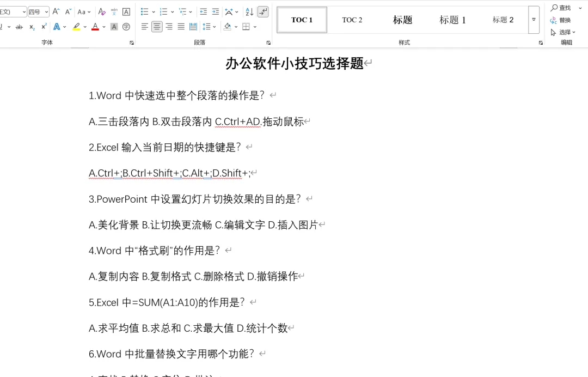This screenshot has height=377, width=588.
Task: Expand the underline style dropdown arrow
Action: pos(9,27)
